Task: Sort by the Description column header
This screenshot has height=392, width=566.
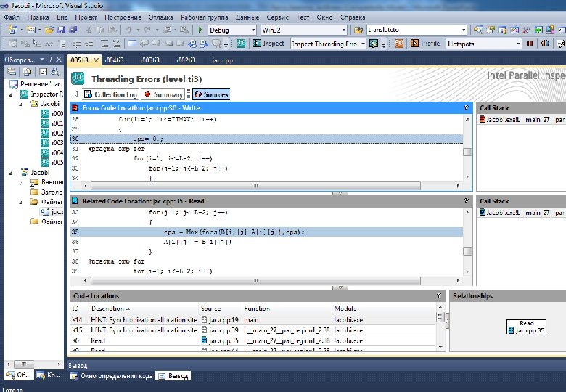Action: tap(144, 309)
